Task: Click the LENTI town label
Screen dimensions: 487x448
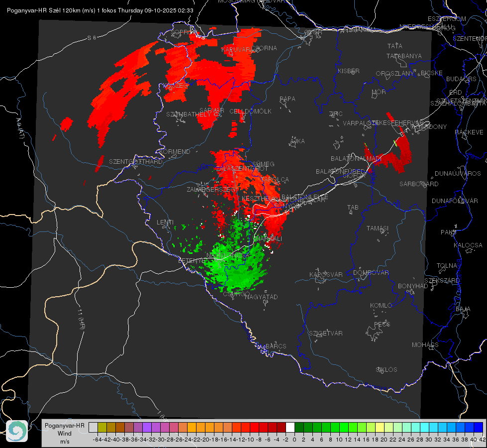Action: coord(165,223)
